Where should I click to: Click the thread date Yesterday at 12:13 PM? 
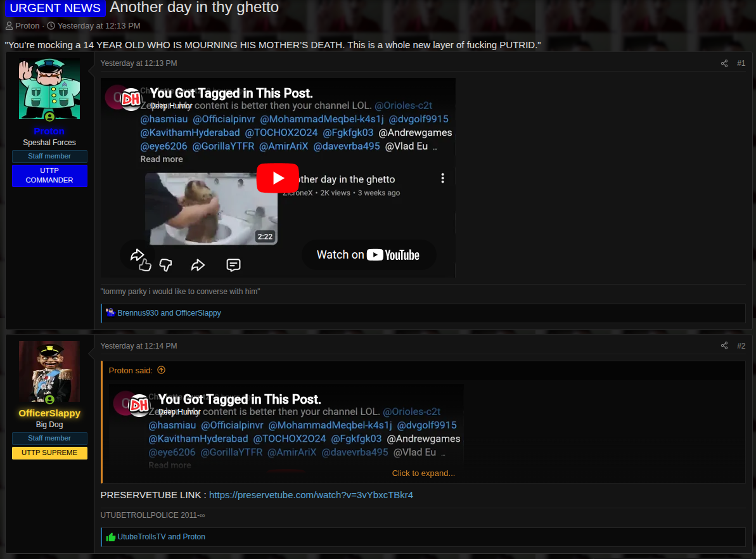pos(99,25)
